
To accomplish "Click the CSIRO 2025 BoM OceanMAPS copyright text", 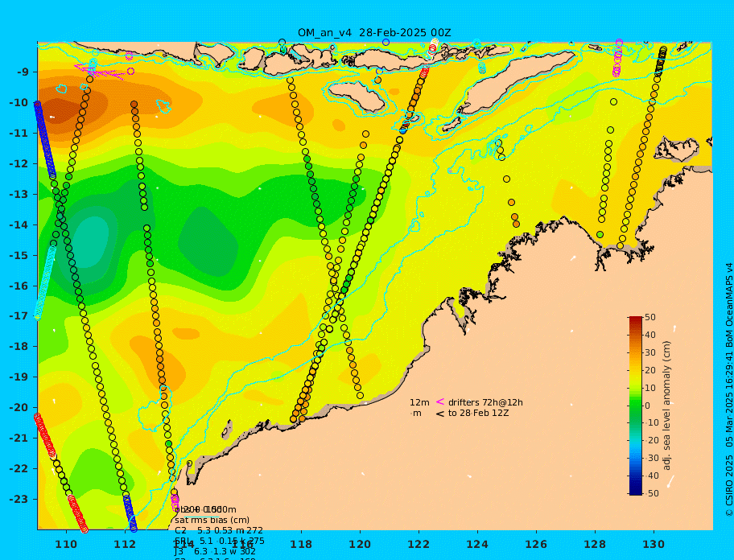I will [729, 389].
